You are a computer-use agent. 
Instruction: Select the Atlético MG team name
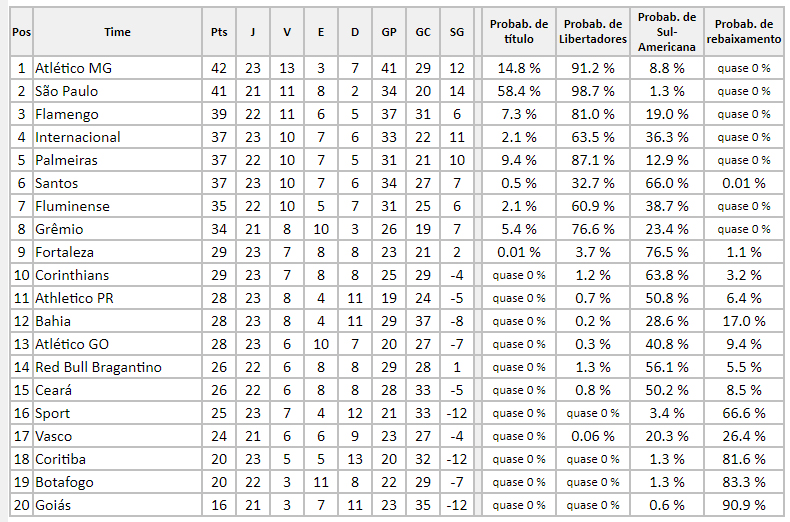coord(74,68)
